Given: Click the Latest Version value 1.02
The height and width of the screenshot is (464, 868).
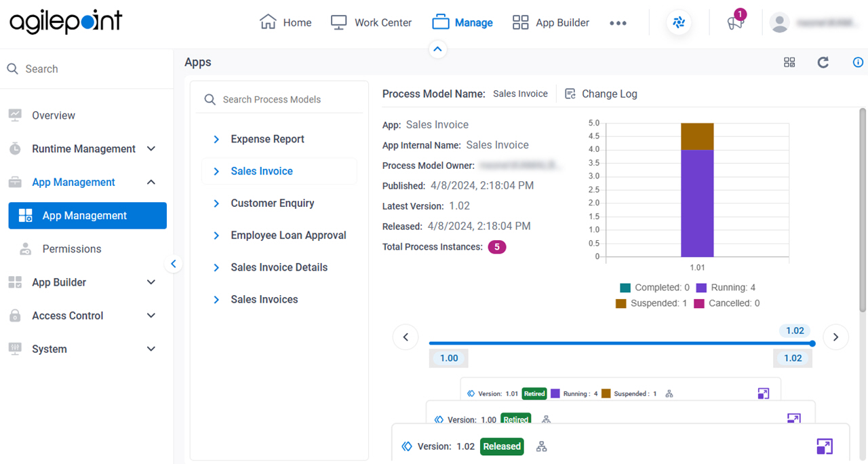Looking at the screenshot, I should pyautogui.click(x=459, y=206).
